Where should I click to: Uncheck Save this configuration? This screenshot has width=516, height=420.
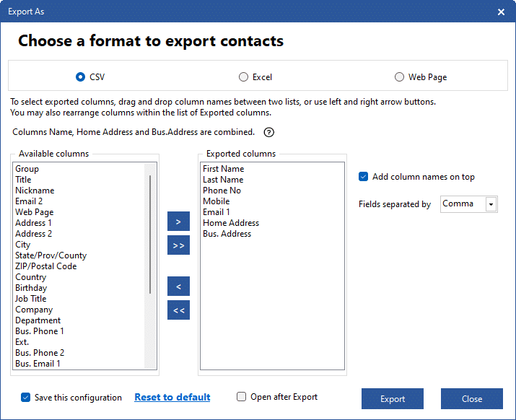26,398
